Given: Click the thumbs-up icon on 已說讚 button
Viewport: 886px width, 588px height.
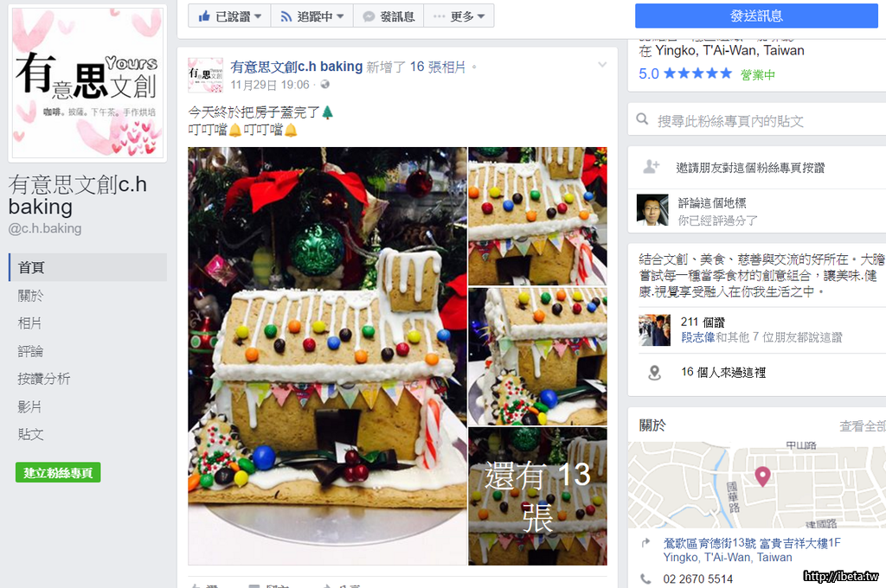Looking at the screenshot, I should 204,16.
